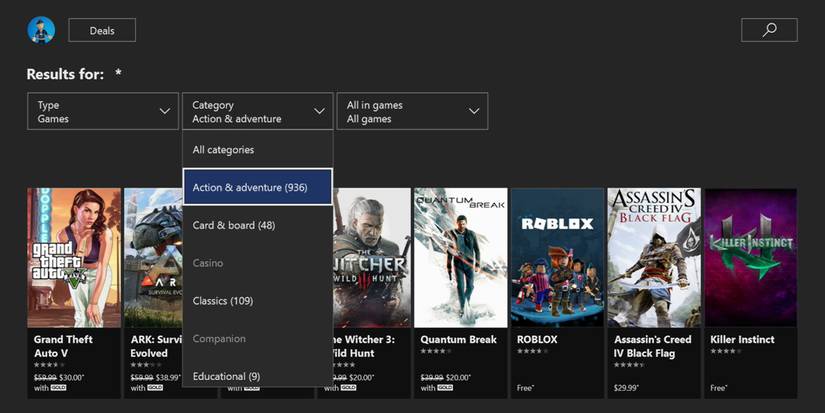Click the profile avatar icon
This screenshot has height=413, width=825.
click(x=41, y=30)
